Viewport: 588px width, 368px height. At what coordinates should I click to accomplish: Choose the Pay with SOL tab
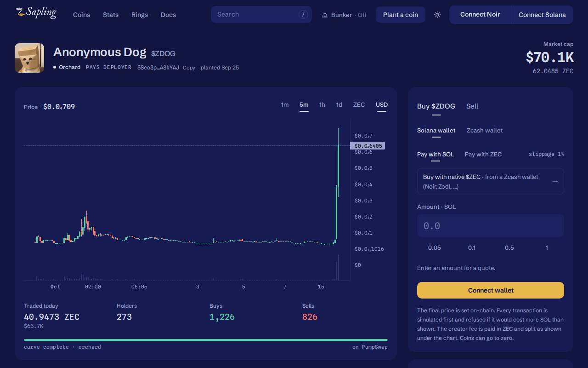435,155
